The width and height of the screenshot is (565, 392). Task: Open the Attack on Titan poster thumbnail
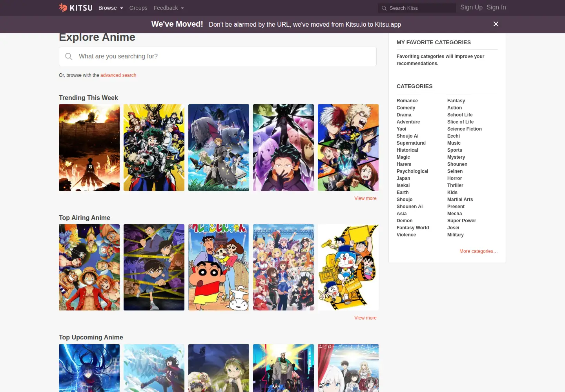click(x=89, y=147)
